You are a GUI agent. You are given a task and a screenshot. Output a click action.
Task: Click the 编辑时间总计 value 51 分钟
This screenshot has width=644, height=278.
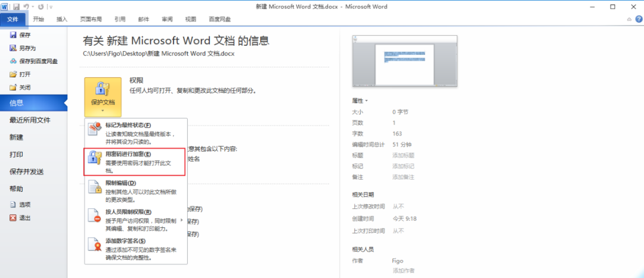point(402,144)
